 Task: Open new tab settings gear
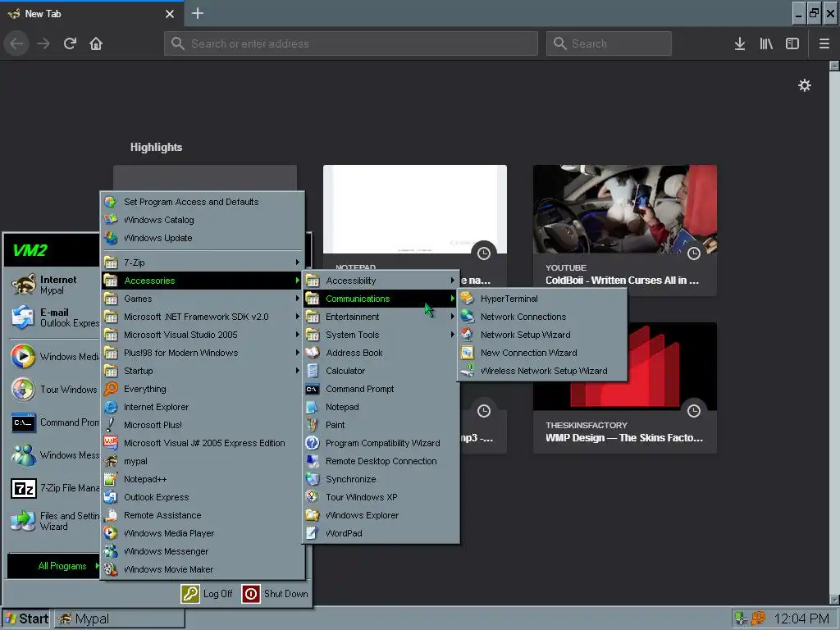[x=805, y=85]
